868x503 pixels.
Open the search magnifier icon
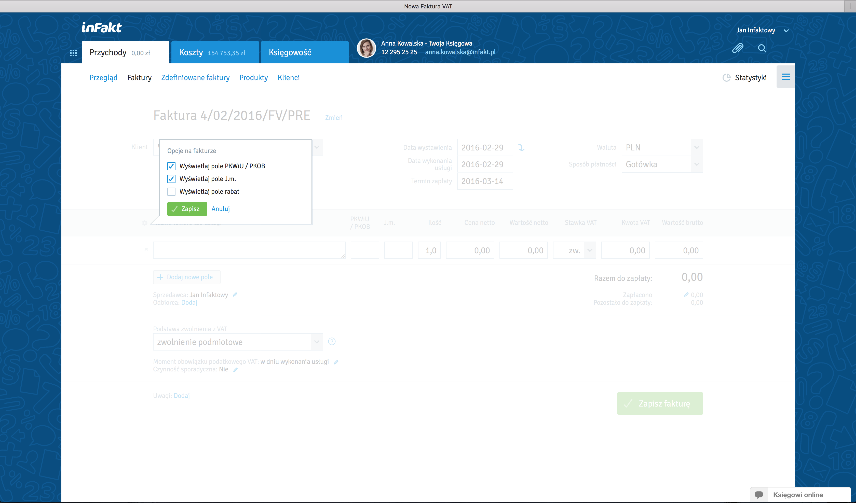(762, 48)
